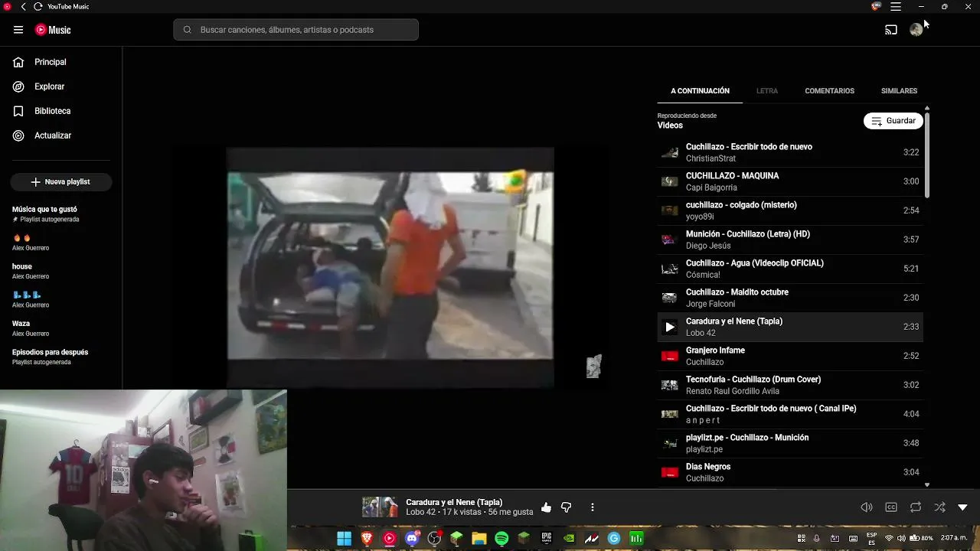Click the Cast to device icon
Screen dimensions: 980x551
click(891, 30)
